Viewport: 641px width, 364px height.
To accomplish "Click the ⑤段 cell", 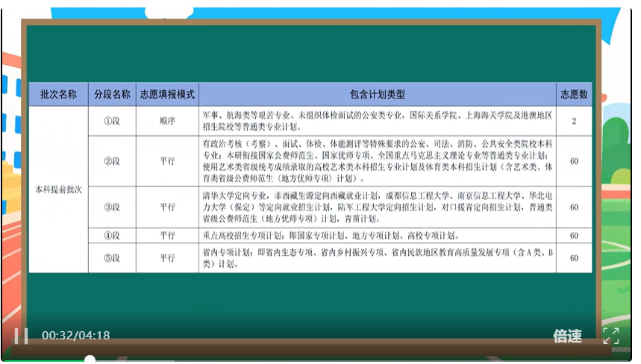I will pyautogui.click(x=112, y=258).
